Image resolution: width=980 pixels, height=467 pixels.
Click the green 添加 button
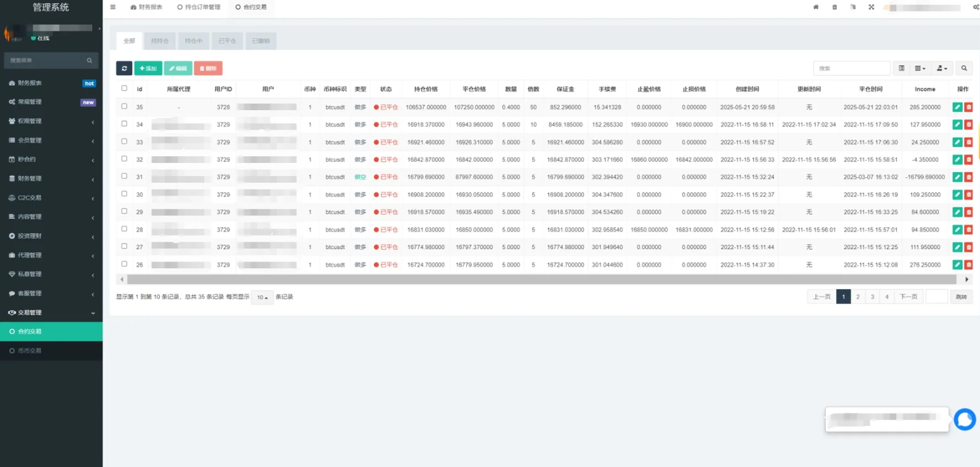pyautogui.click(x=148, y=68)
